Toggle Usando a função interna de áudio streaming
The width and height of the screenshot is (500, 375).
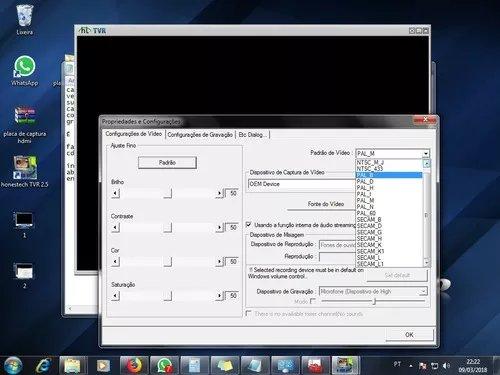coord(249,224)
